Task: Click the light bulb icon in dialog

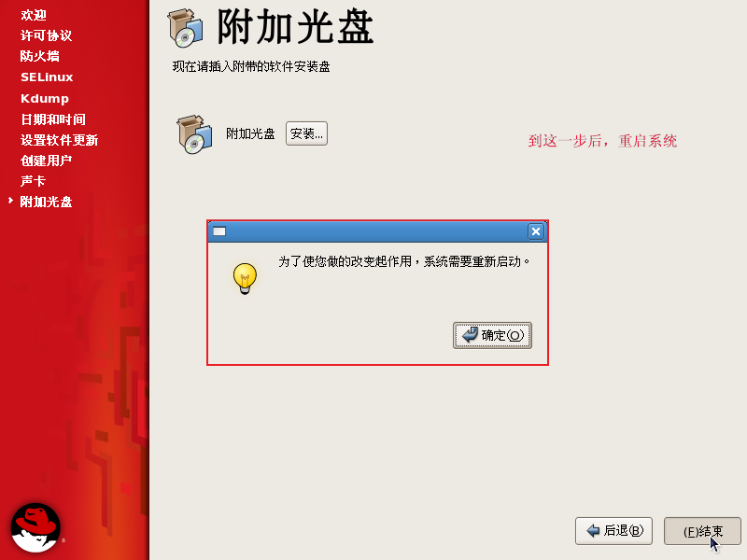Action: click(x=245, y=278)
